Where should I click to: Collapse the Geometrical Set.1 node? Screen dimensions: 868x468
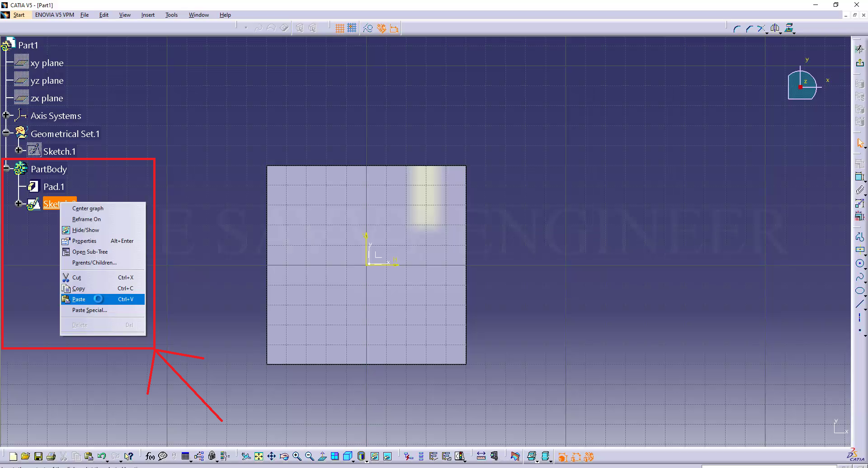pyautogui.click(x=6, y=133)
